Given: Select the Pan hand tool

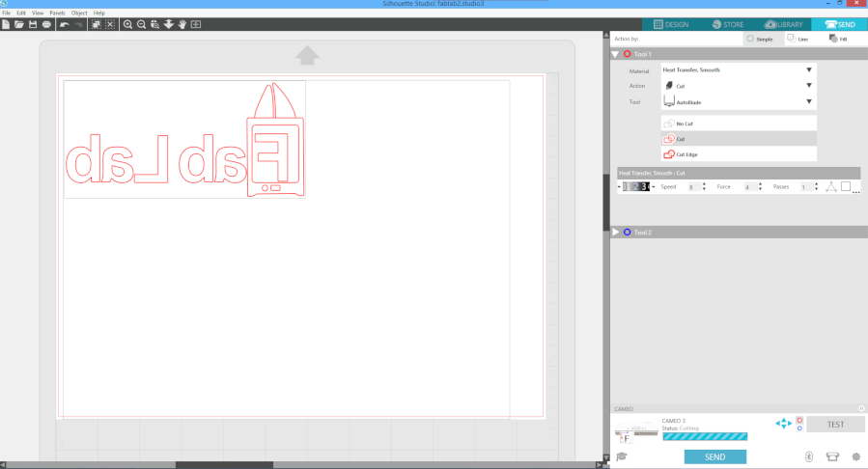Looking at the screenshot, I should point(182,24).
